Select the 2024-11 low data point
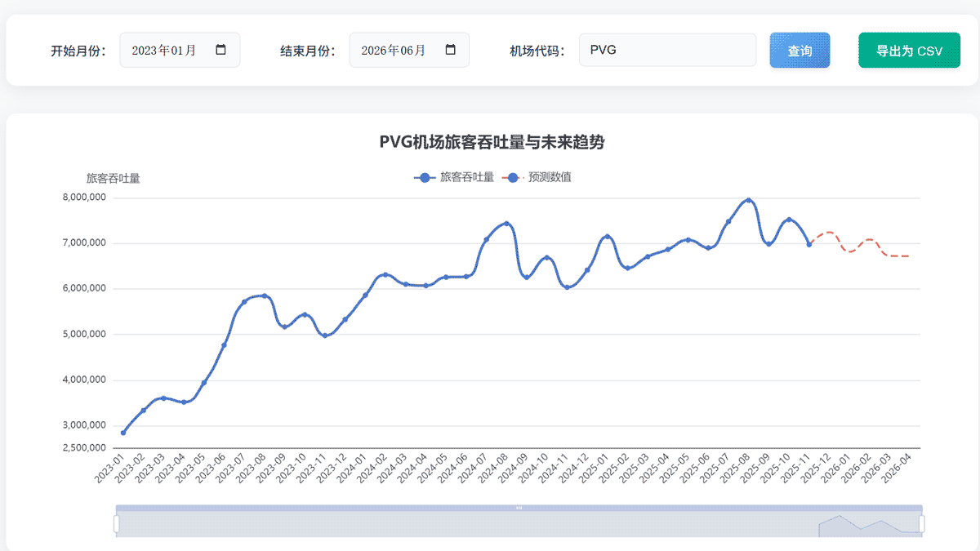 pyautogui.click(x=567, y=287)
